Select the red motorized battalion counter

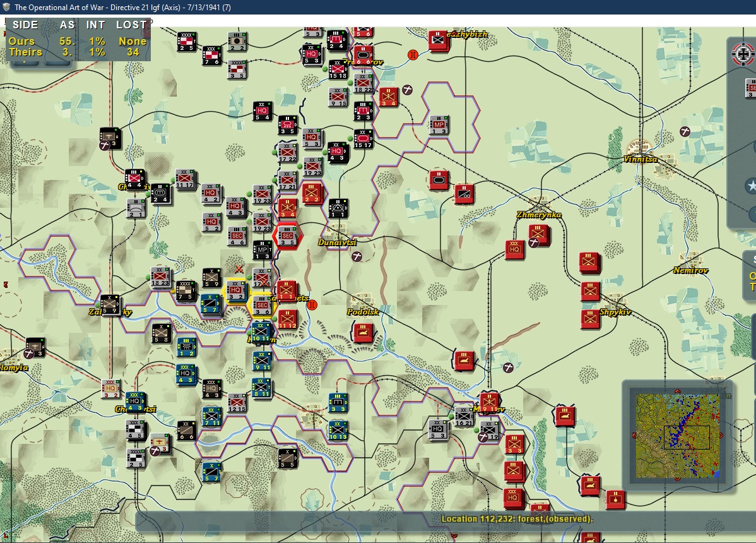pos(464,194)
